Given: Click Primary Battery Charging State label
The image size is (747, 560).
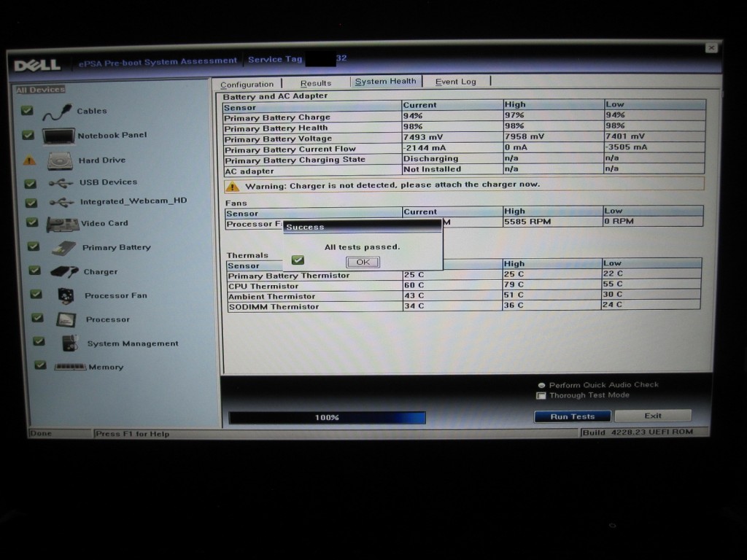Looking at the screenshot, I should coord(295,160).
